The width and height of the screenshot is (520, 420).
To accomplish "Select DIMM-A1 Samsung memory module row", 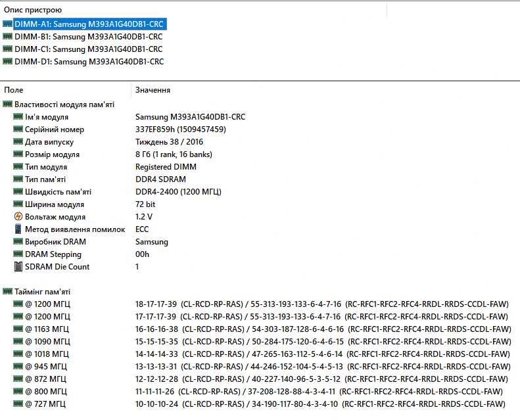I will (89, 24).
